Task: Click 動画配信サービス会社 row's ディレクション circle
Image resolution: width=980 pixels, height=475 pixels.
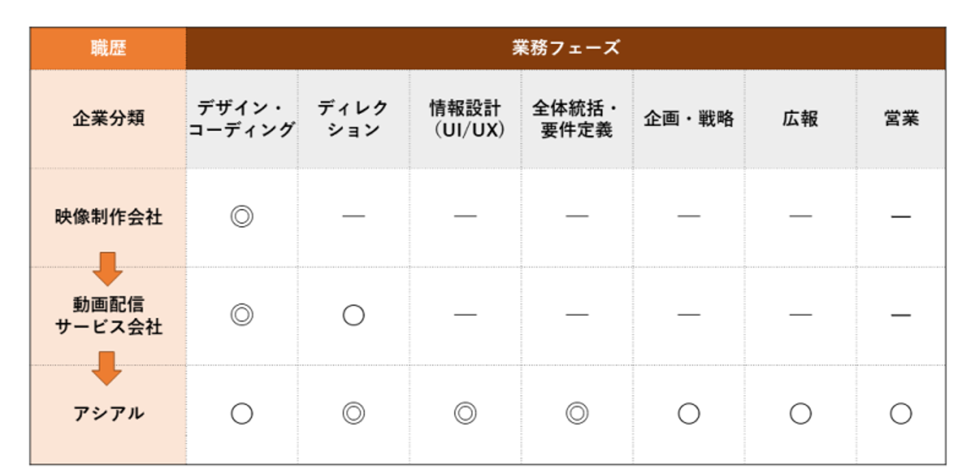Action: (x=353, y=315)
